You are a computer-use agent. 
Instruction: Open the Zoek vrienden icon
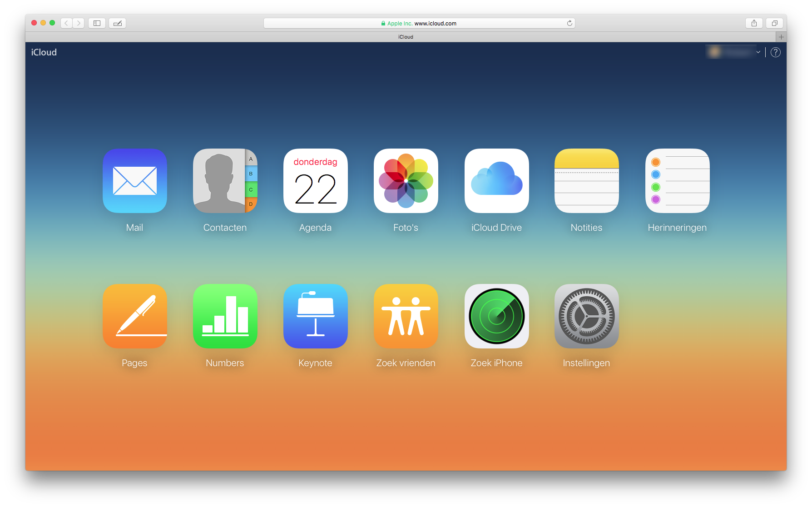tap(406, 316)
